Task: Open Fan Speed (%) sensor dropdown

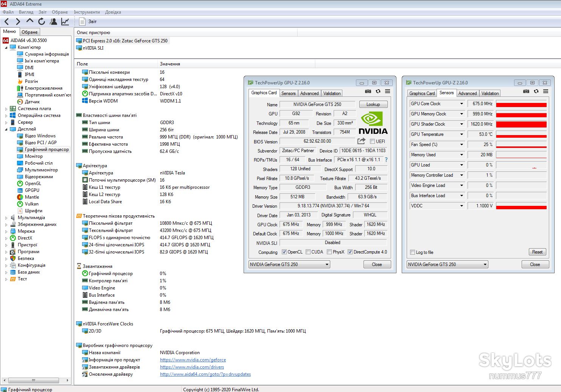Action: click(462, 145)
